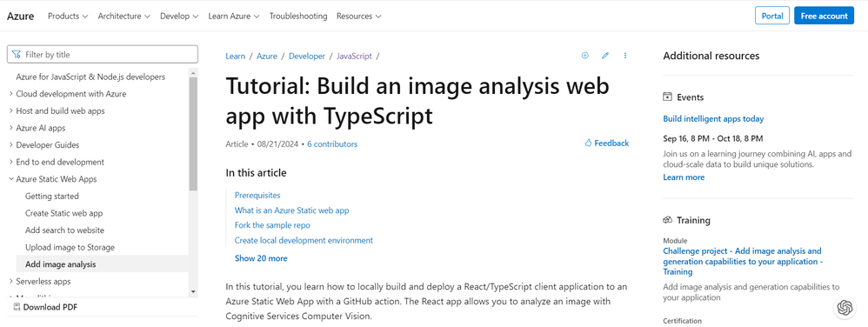Select Create Static web app item
The image size is (868, 327).
(x=63, y=213)
